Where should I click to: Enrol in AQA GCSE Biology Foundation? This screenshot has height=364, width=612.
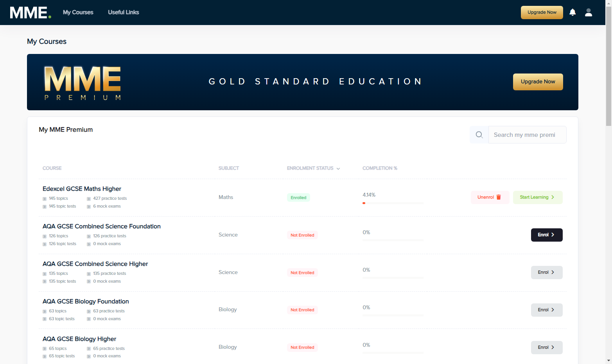pos(547,310)
